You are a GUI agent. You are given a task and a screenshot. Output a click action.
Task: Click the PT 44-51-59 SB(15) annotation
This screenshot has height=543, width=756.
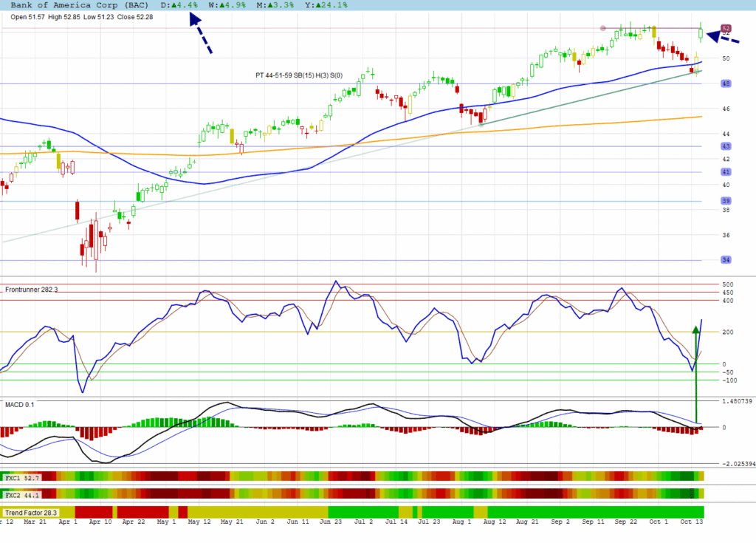(x=299, y=75)
